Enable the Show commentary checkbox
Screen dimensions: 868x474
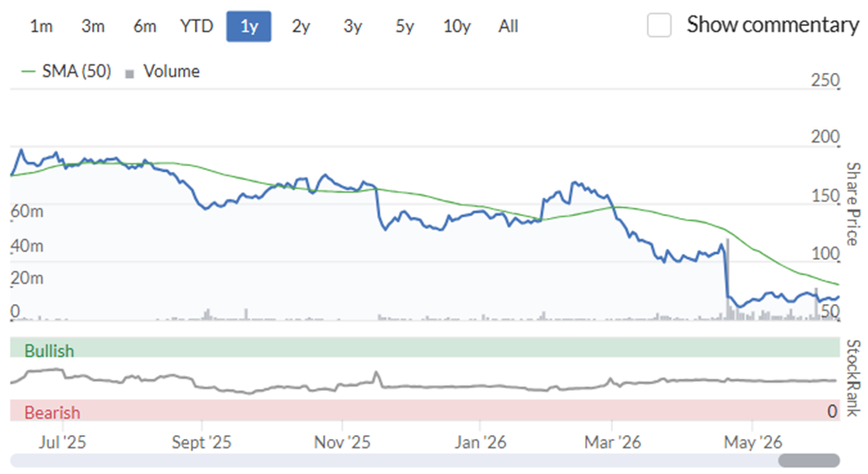click(x=659, y=26)
